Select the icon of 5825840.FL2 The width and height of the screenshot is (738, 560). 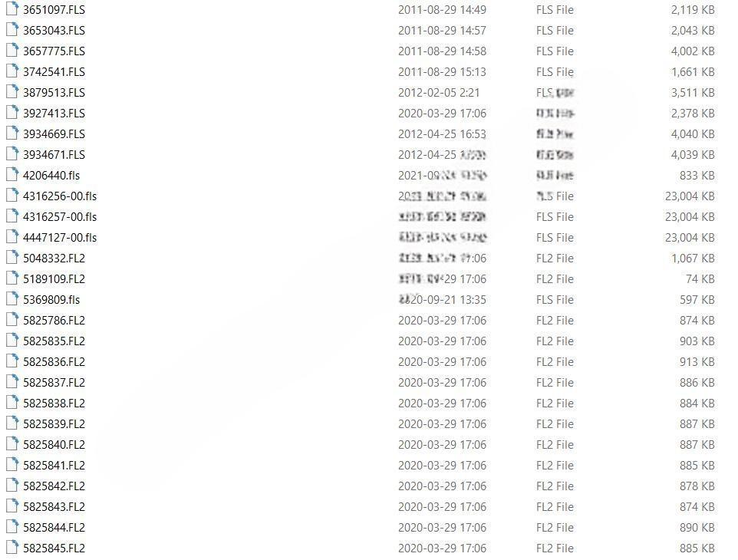click(x=12, y=443)
